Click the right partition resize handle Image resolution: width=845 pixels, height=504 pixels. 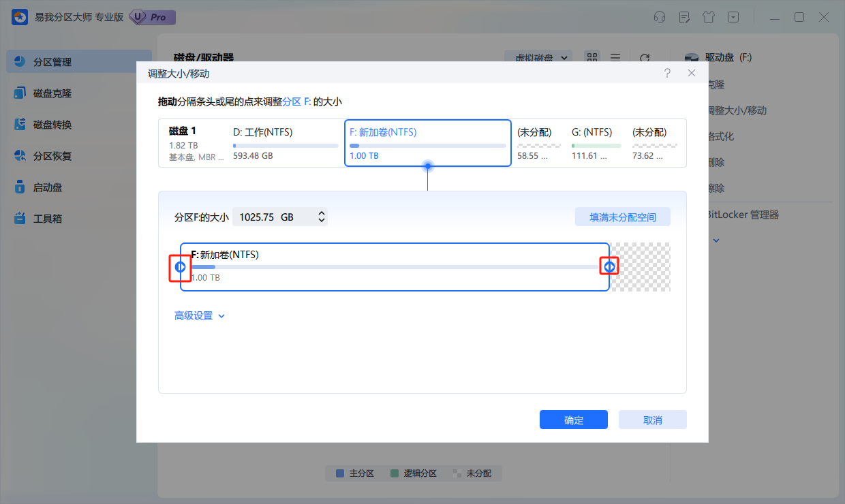[609, 267]
